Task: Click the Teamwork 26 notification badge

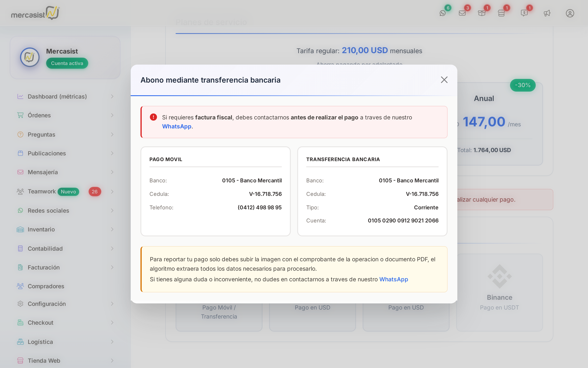Action: click(x=95, y=192)
